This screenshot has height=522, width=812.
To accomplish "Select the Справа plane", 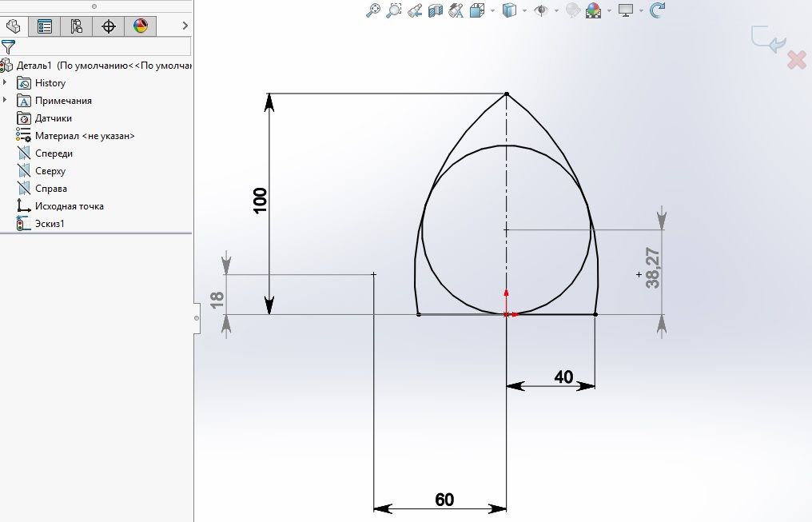I will tap(51, 189).
